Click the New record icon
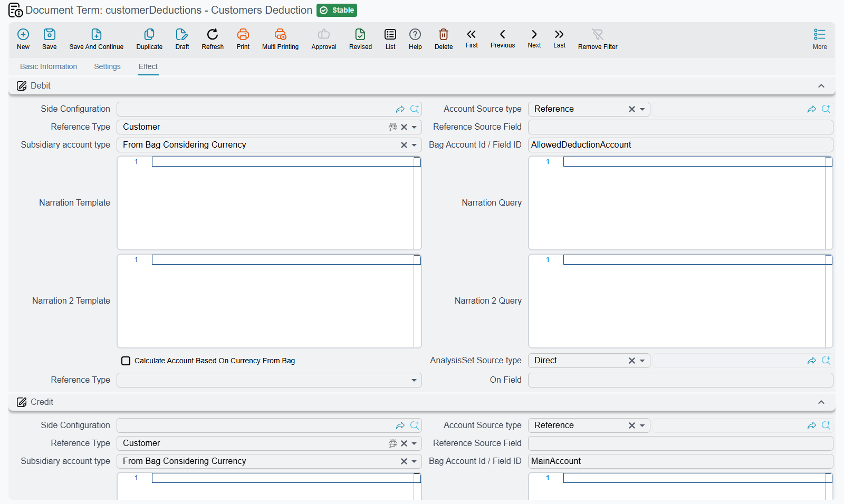 point(23,34)
